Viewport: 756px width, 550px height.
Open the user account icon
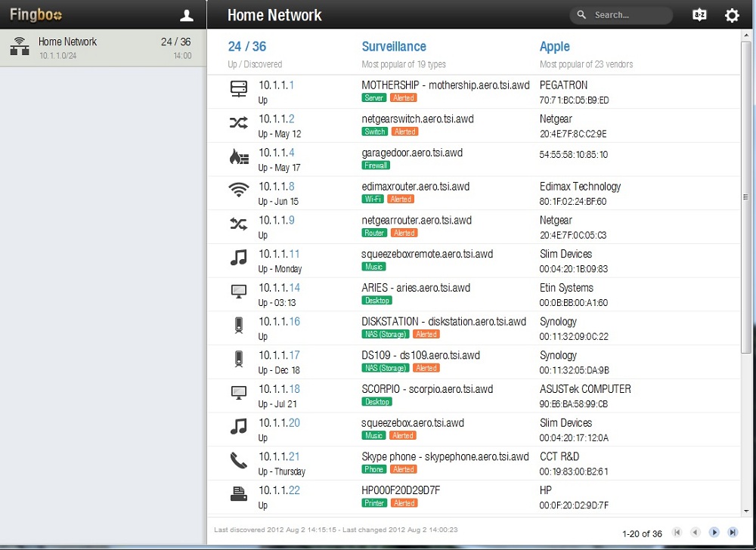tap(187, 15)
